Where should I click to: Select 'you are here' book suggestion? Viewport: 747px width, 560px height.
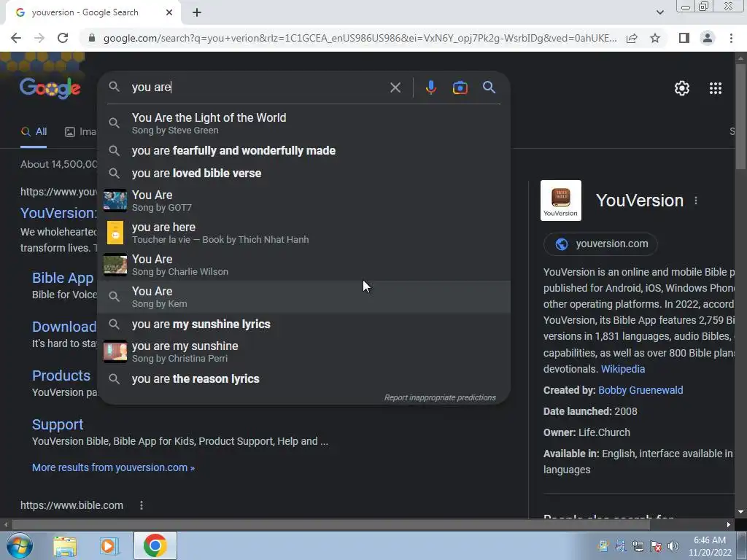(304, 233)
